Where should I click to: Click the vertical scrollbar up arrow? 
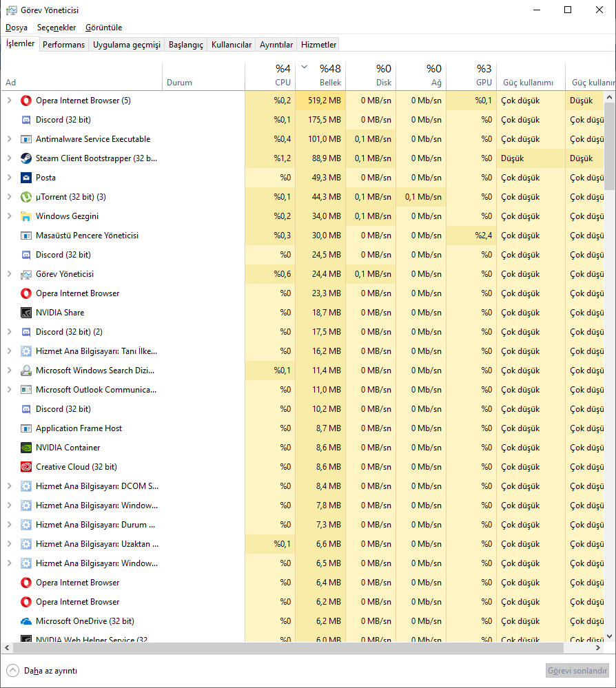(609, 97)
